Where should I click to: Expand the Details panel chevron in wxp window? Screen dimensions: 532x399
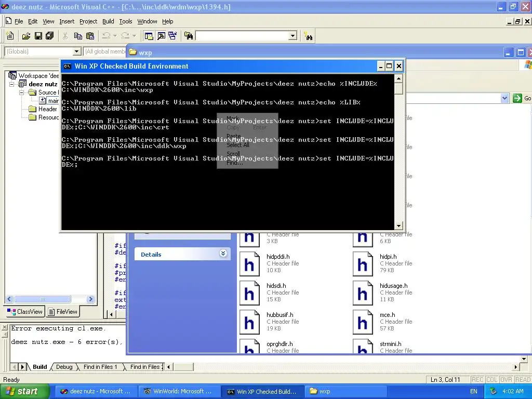223,254
